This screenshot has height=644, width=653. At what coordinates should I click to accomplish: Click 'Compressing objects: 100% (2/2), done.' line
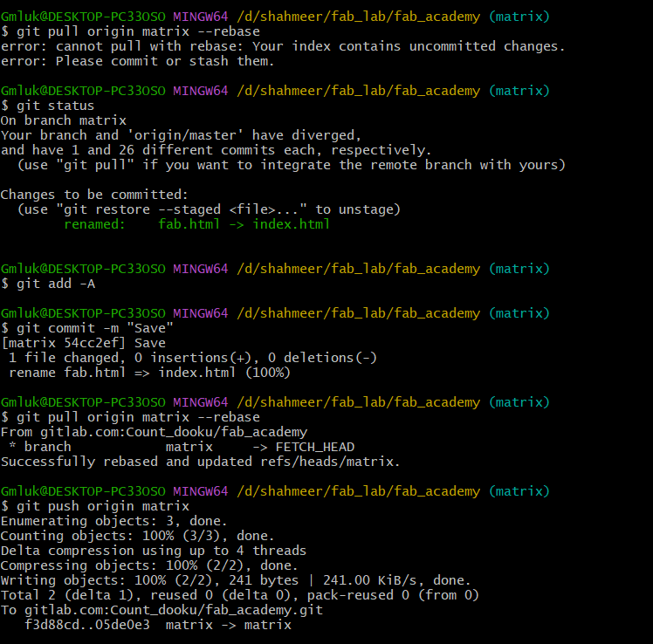(149, 565)
